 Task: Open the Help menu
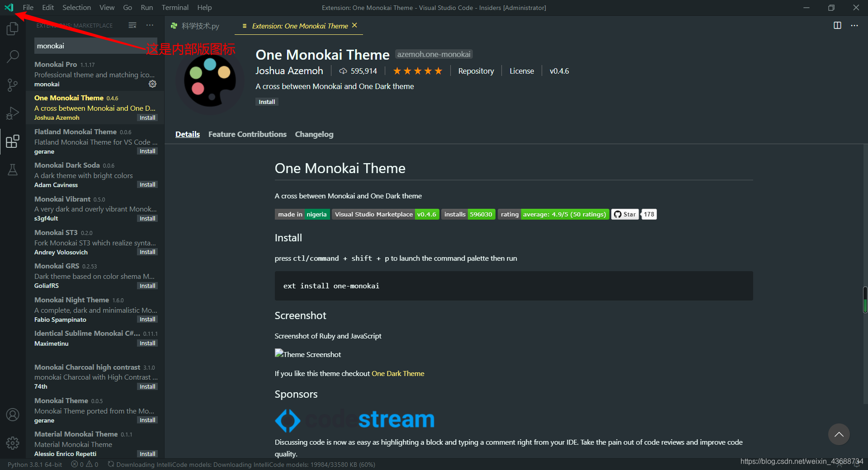tap(204, 7)
